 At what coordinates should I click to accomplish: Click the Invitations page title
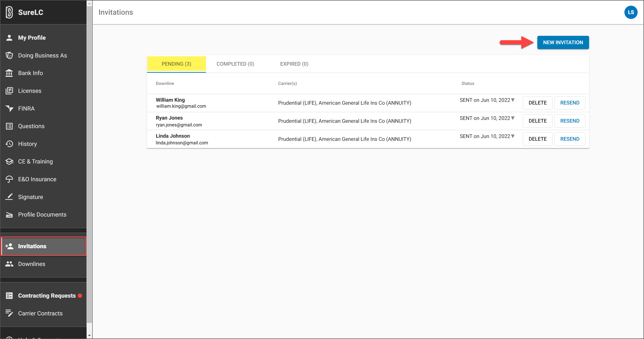click(116, 12)
